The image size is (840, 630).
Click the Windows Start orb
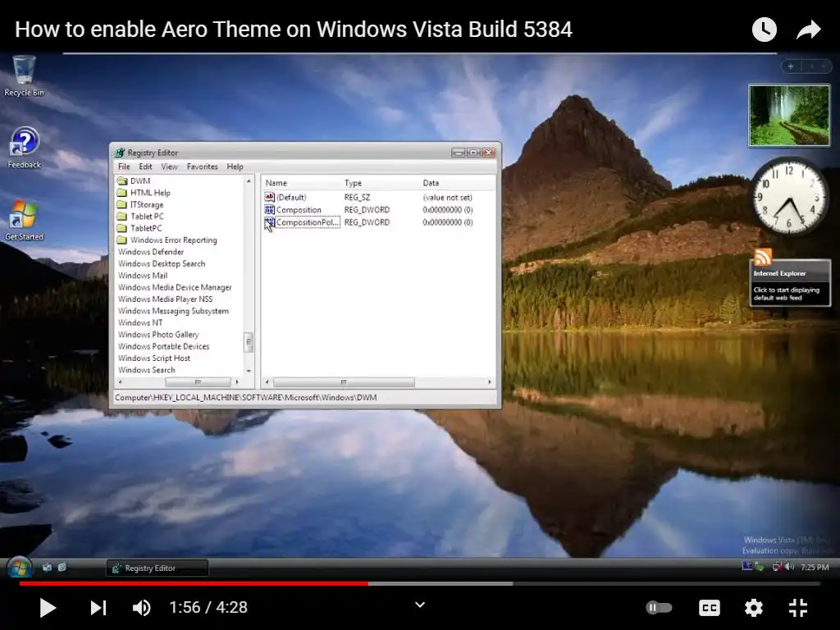click(20, 568)
